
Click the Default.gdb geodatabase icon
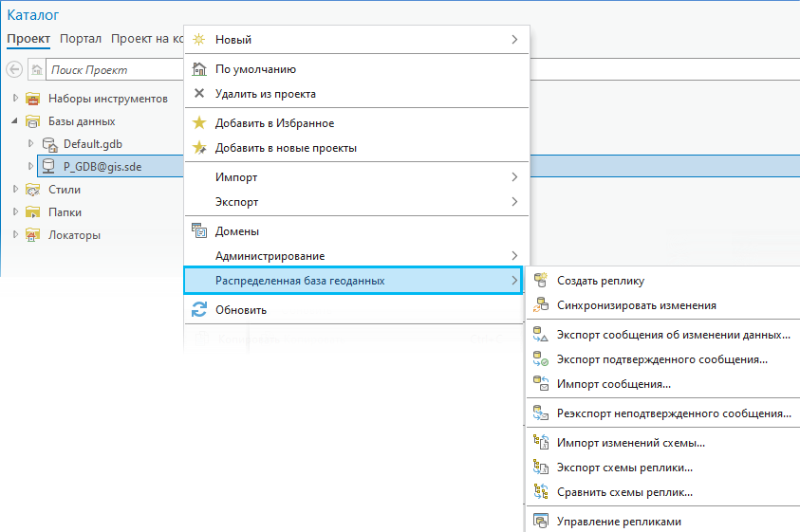click(49, 144)
